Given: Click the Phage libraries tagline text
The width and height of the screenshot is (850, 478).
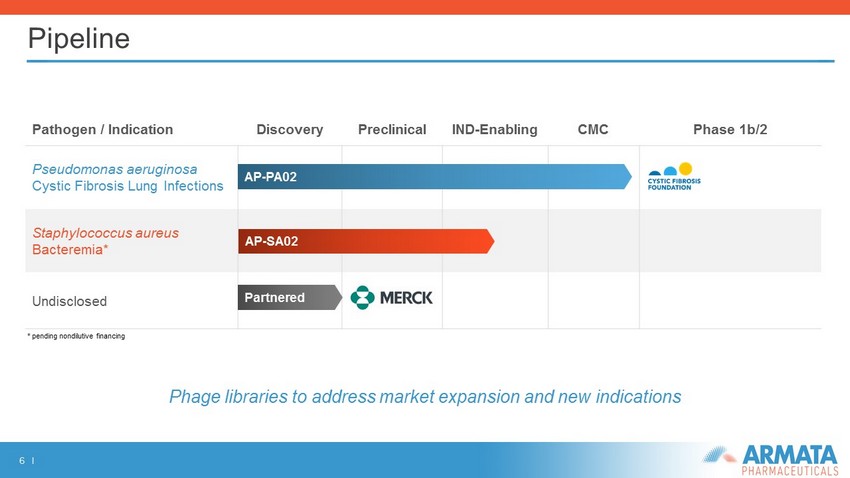Looking at the screenshot, I should click(x=425, y=397).
